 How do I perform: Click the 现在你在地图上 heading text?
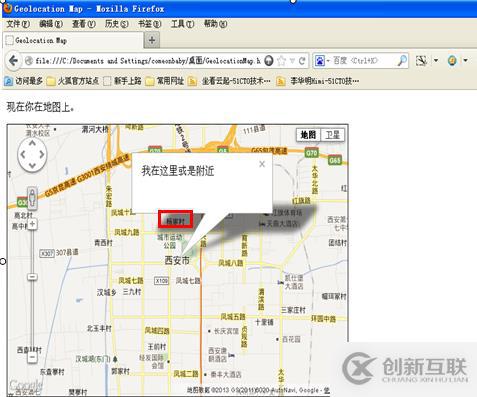(40, 107)
